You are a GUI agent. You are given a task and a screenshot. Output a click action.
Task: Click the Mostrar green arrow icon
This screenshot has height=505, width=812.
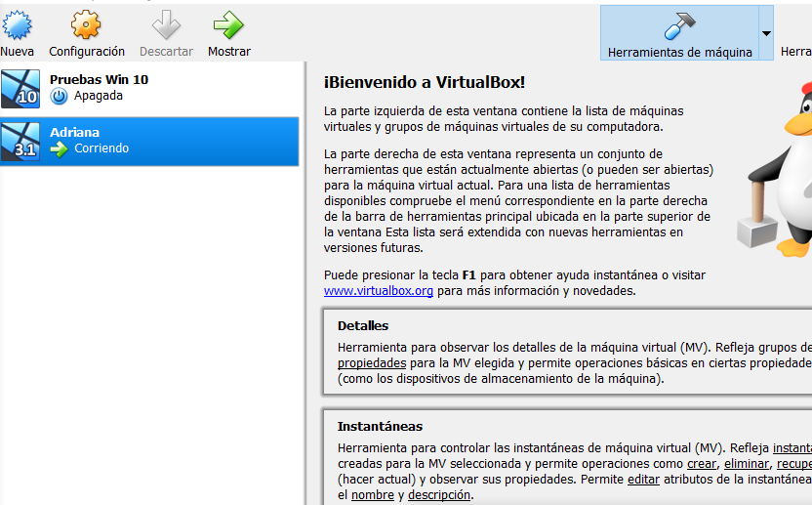coord(228,25)
